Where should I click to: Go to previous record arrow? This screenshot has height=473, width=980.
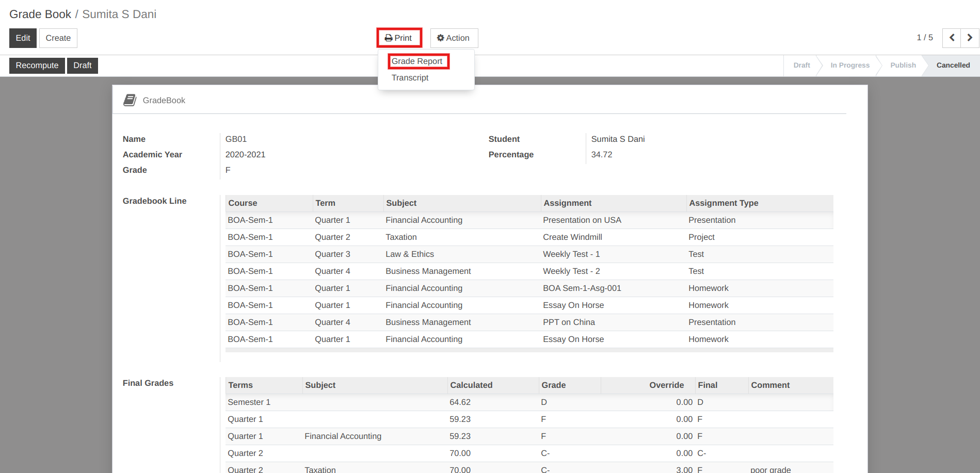coord(952,38)
